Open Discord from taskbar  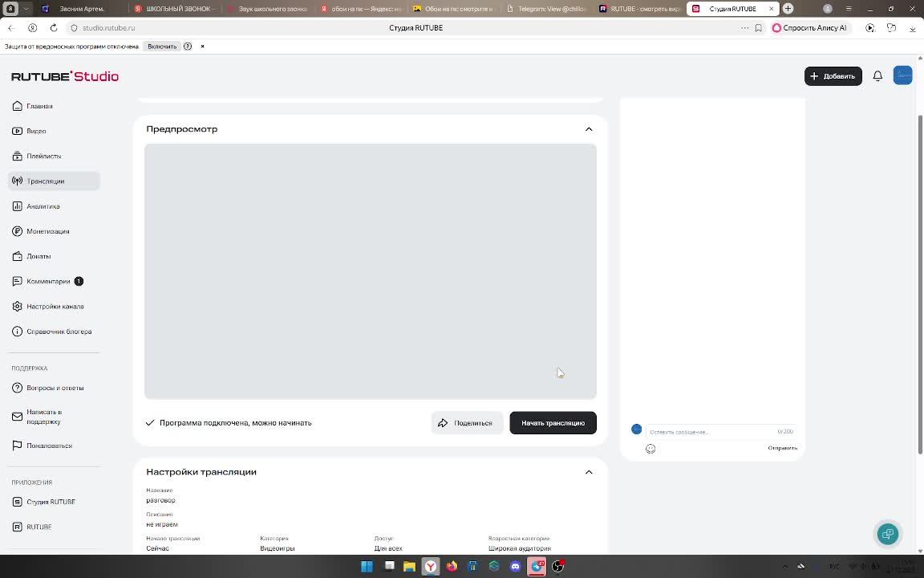pos(516,567)
